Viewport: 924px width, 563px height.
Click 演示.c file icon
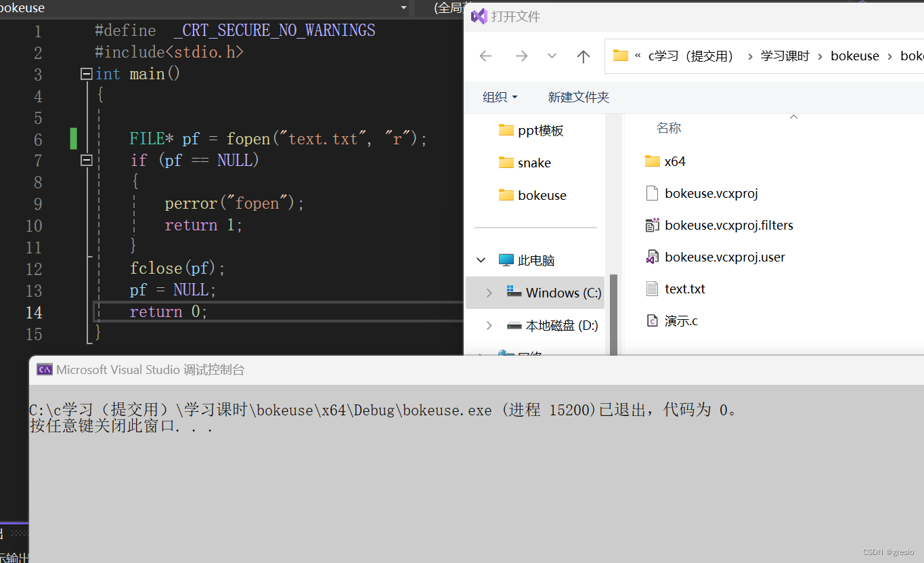click(652, 321)
